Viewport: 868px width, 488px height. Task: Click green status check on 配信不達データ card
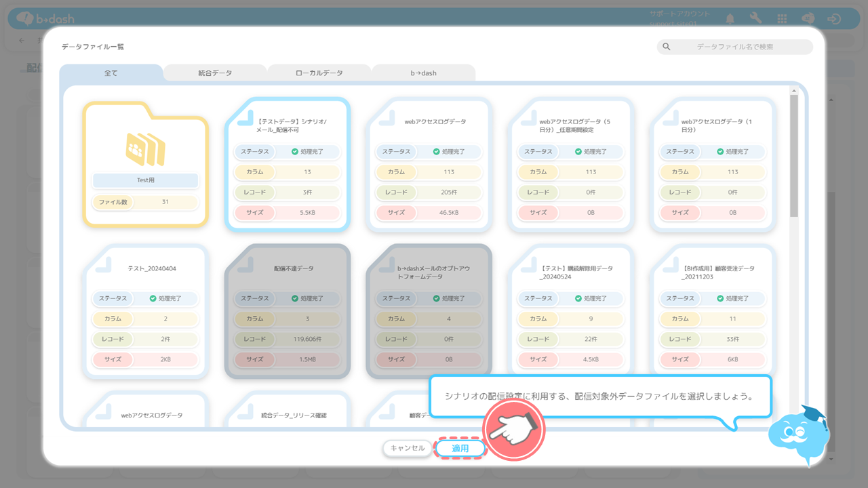click(x=294, y=298)
